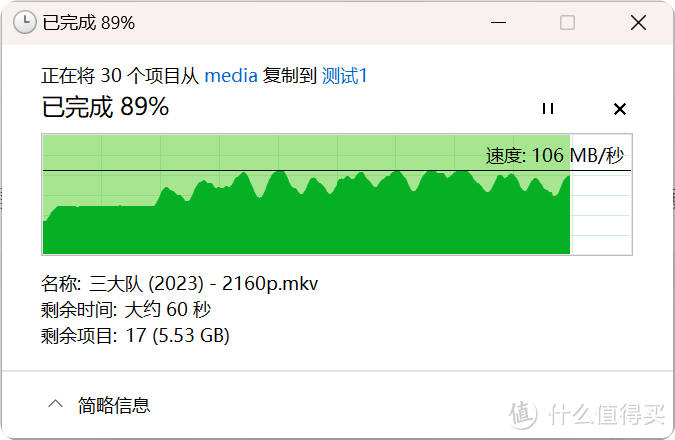This screenshot has width=675, height=440.
Task: Click the 剩余时间 remaining time line
Action: pyautogui.click(x=126, y=309)
